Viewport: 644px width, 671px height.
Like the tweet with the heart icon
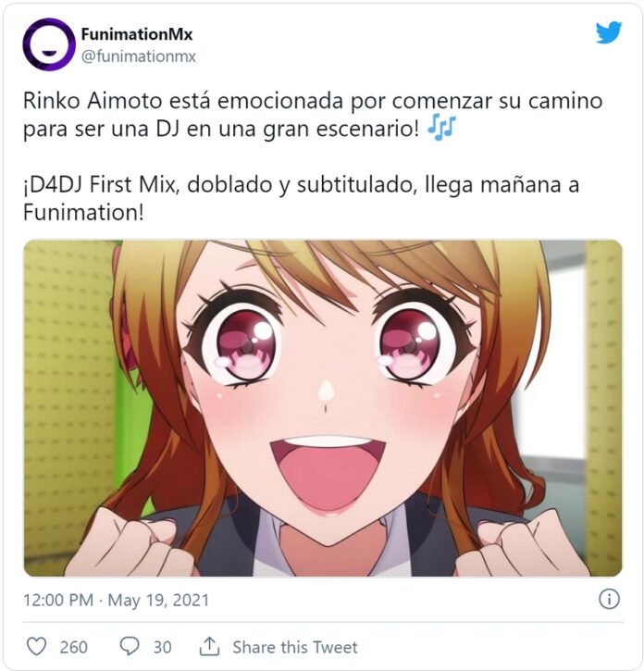[x=36, y=646]
